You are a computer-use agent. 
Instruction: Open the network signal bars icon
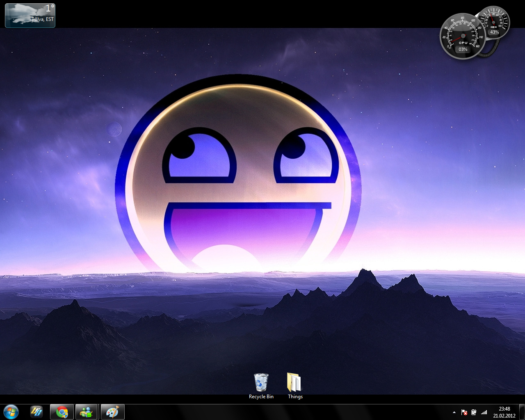484,412
